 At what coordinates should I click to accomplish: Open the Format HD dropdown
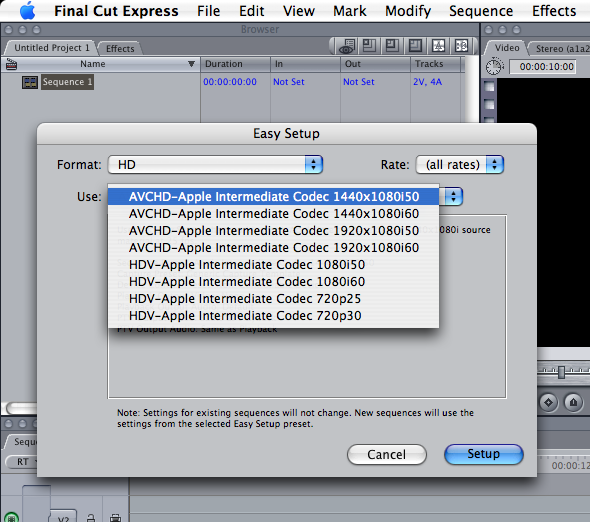point(215,164)
